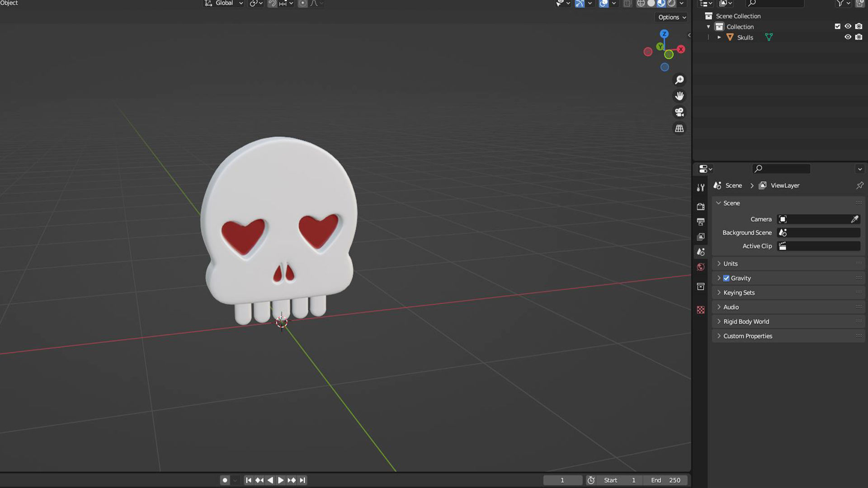Toggle X-ray view button
Image resolution: width=868 pixels, height=488 pixels.
coord(627,4)
